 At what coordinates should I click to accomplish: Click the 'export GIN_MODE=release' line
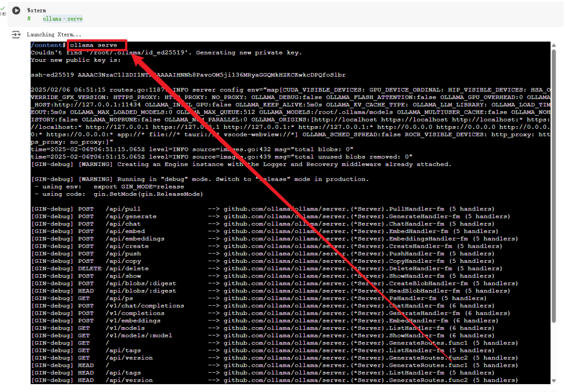pos(109,186)
